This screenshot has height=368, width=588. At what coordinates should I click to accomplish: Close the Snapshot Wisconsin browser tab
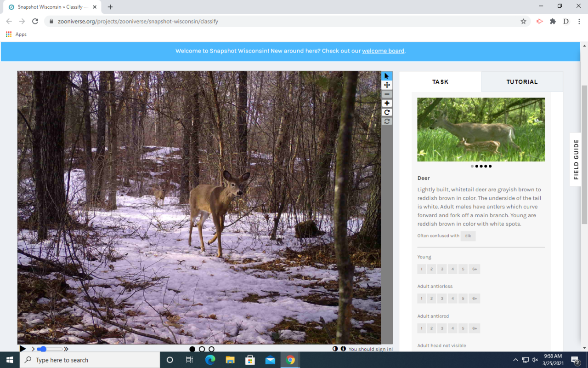pyautogui.click(x=95, y=7)
